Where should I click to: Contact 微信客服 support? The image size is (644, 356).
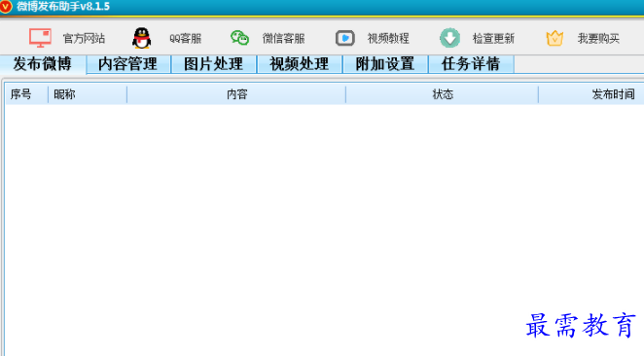click(x=283, y=39)
